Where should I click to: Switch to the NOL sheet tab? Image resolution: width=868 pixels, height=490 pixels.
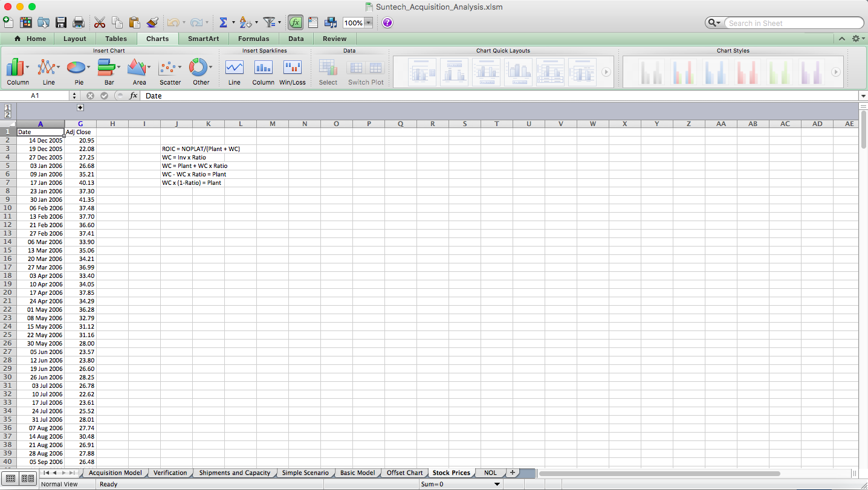pyautogui.click(x=490, y=472)
